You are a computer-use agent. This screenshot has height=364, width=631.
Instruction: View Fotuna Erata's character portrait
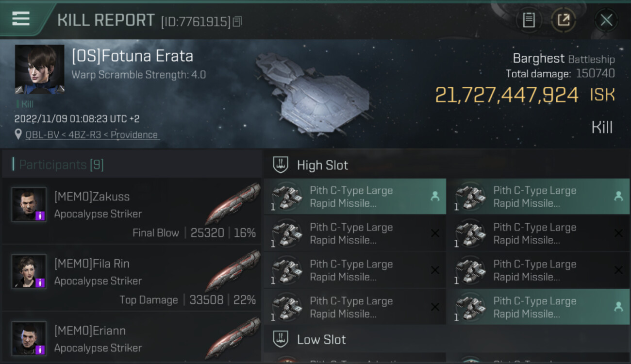(39, 69)
